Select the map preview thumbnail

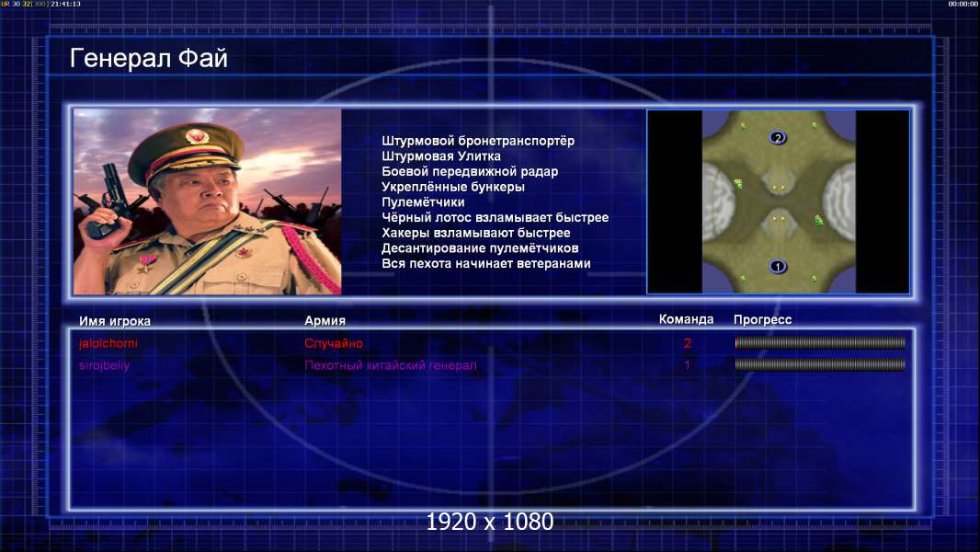(778, 201)
